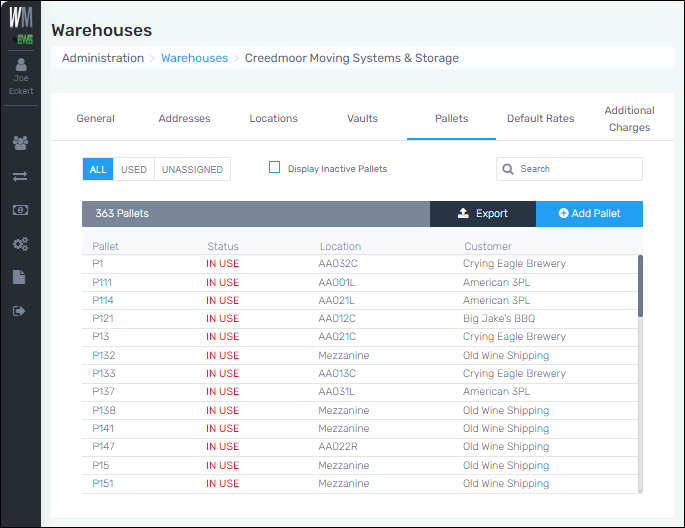Open the document reports sidebar icon
This screenshot has height=528, width=685.
tap(19, 277)
